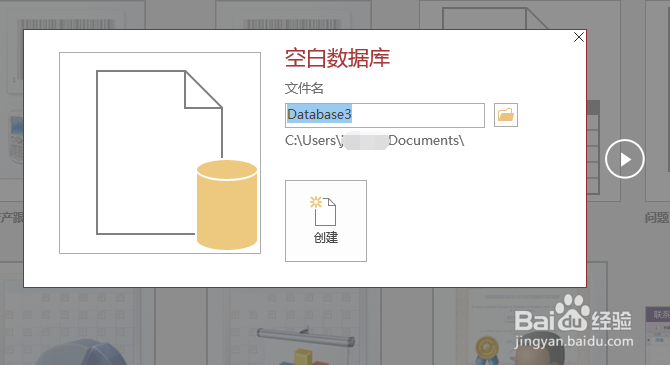Close the blank database dialog
The image size is (670, 365).
[579, 37]
